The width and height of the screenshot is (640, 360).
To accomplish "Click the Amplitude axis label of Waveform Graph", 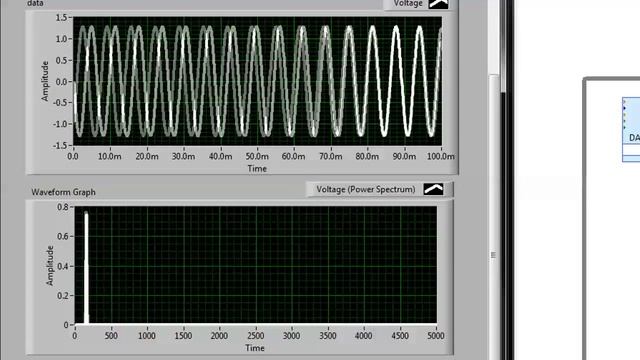I will [50, 266].
